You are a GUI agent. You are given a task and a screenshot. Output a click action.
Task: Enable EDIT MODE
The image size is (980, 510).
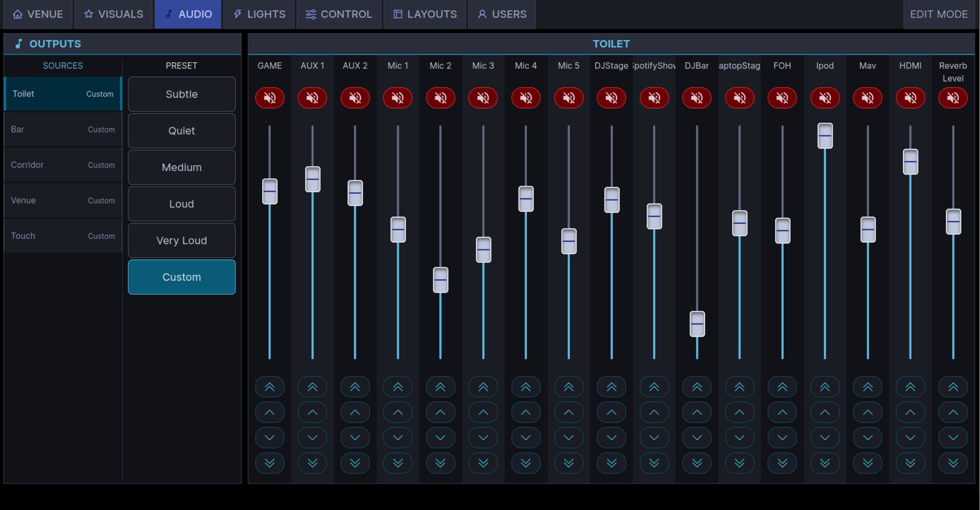[939, 14]
